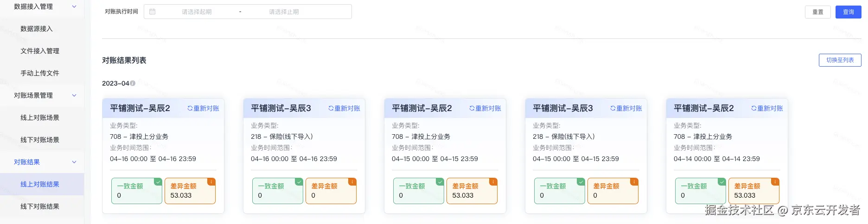Click the green check badge on the 04-14 吴辰2 一致金额 box
The height and width of the screenshot is (224, 868).
pos(721,182)
